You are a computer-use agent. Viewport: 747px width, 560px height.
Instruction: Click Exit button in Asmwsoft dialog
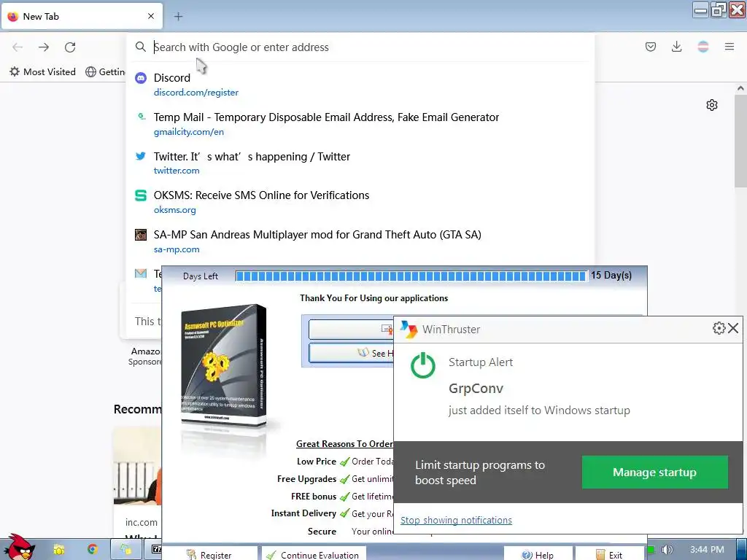point(609,554)
